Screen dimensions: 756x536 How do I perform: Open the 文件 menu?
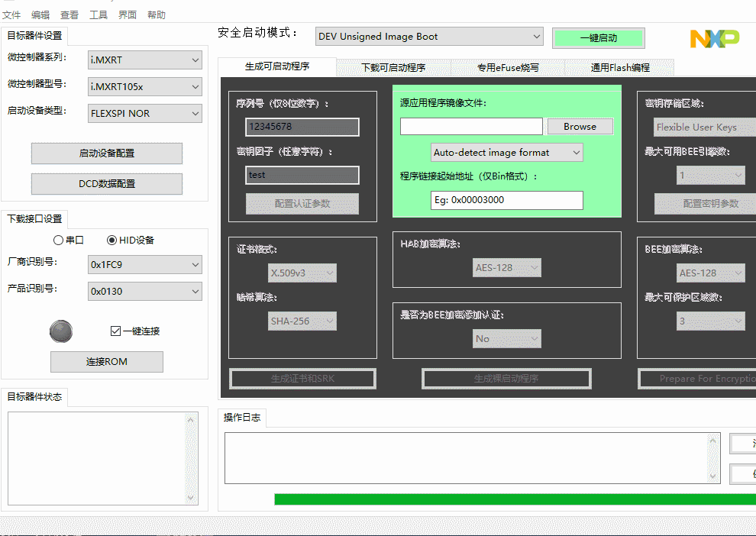tap(11, 15)
